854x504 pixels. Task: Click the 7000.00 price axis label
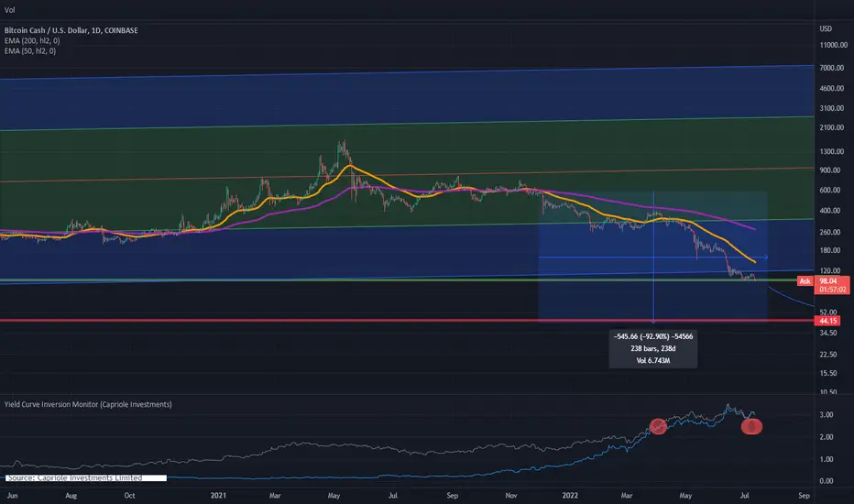tap(832, 68)
